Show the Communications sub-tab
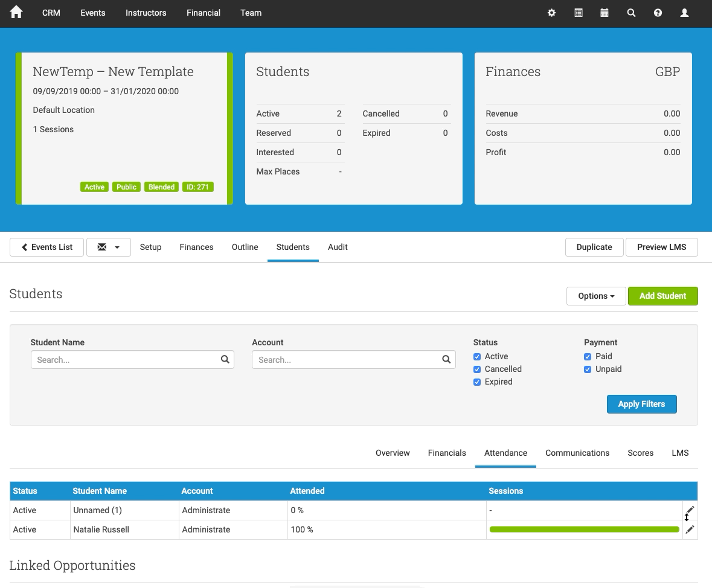712x588 pixels. (577, 453)
